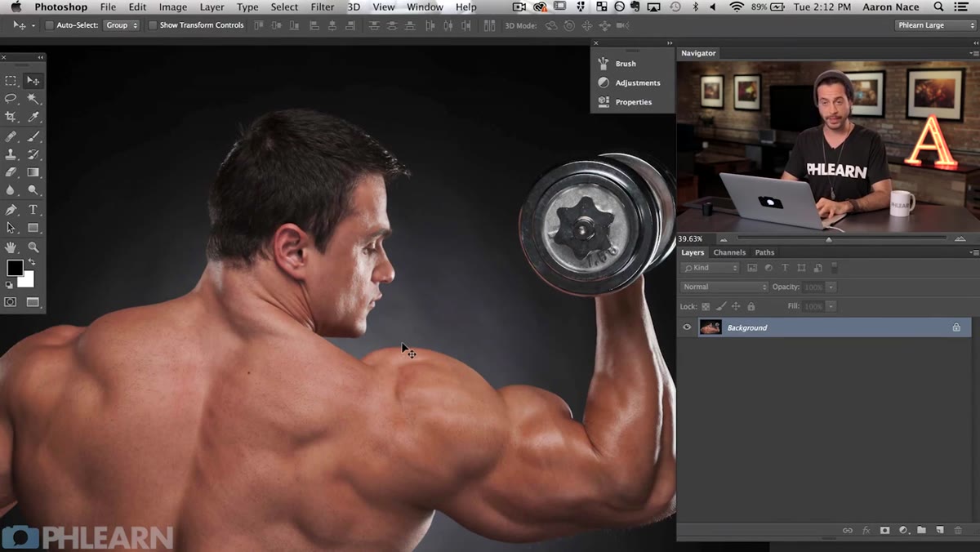
Task: Toggle adjustment layer filter
Action: (x=768, y=268)
